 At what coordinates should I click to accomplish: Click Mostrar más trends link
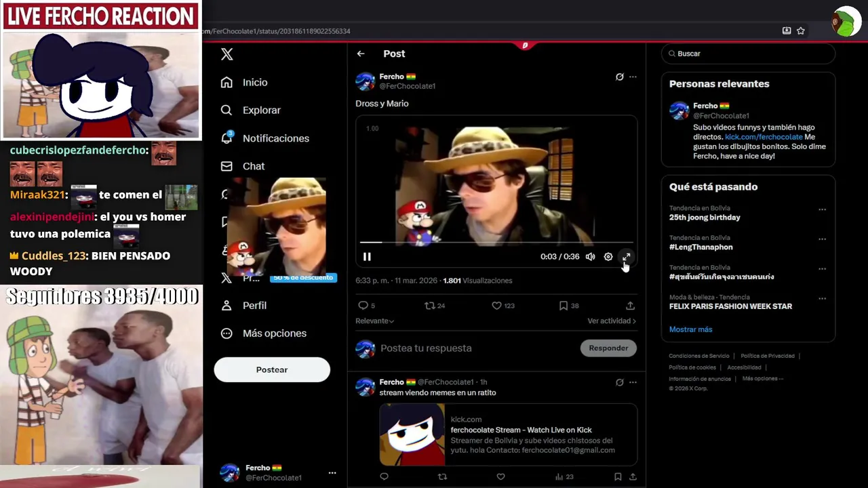click(x=690, y=329)
